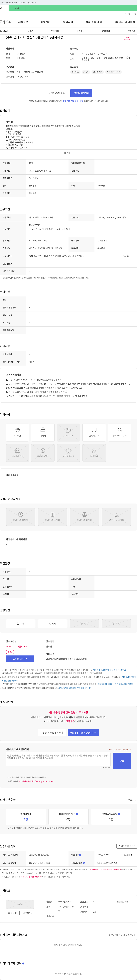Screen dimensions: 137x980
Task: Open 더보기 next to 입사지원 현황
Action: tap(132, 800)
